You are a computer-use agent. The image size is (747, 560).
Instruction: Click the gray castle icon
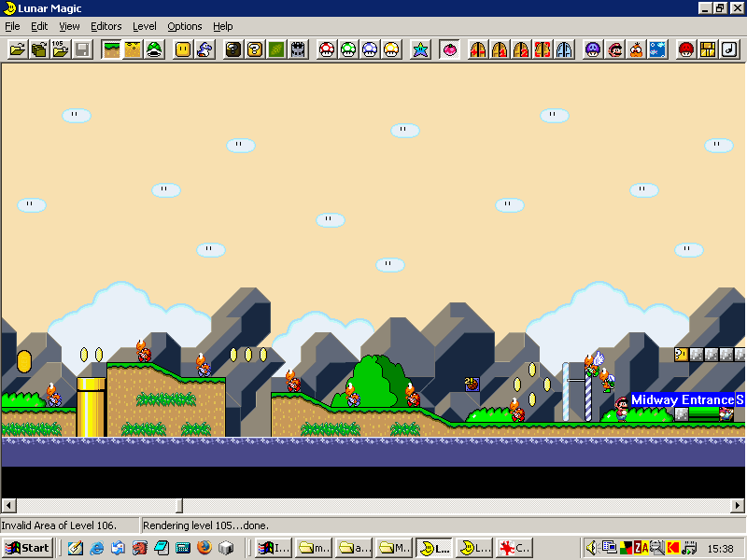298,49
